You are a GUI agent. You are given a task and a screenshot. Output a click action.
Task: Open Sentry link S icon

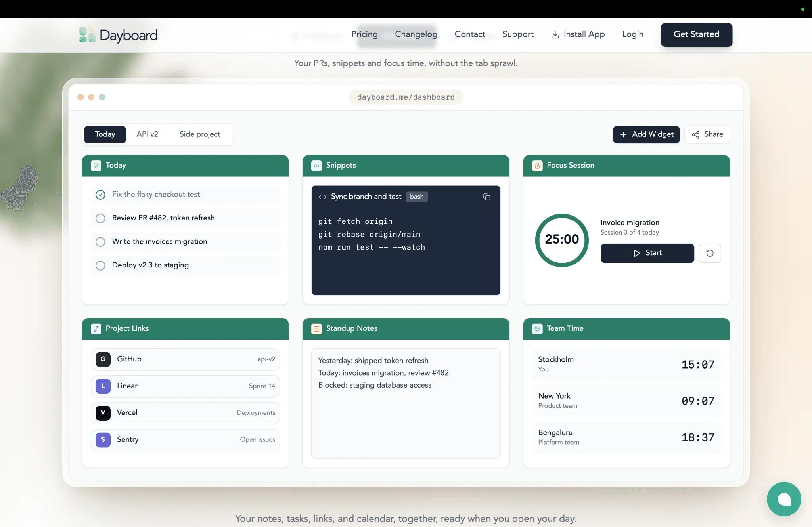pos(103,440)
